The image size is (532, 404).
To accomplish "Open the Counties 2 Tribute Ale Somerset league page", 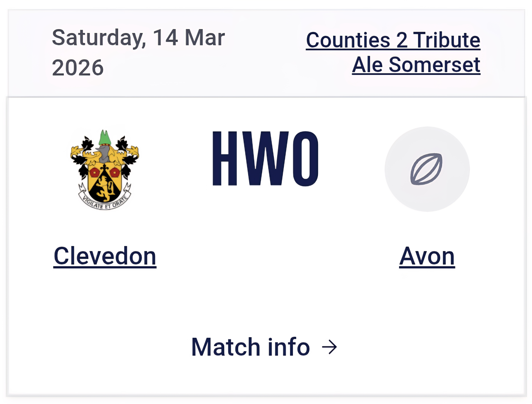I will (392, 52).
